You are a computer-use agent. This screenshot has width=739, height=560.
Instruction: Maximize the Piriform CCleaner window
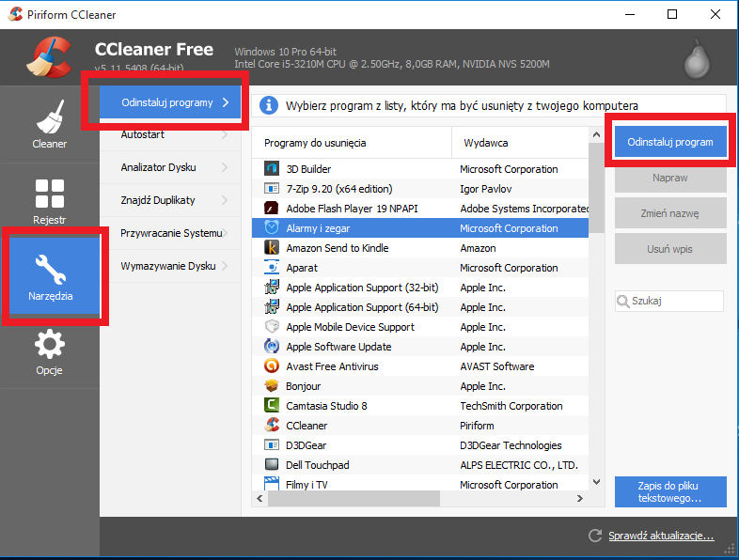672,14
